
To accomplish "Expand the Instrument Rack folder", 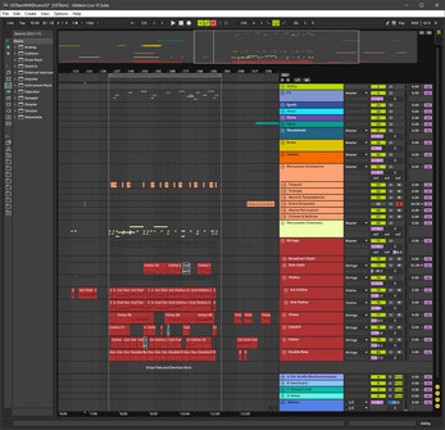I will pos(15,85).
